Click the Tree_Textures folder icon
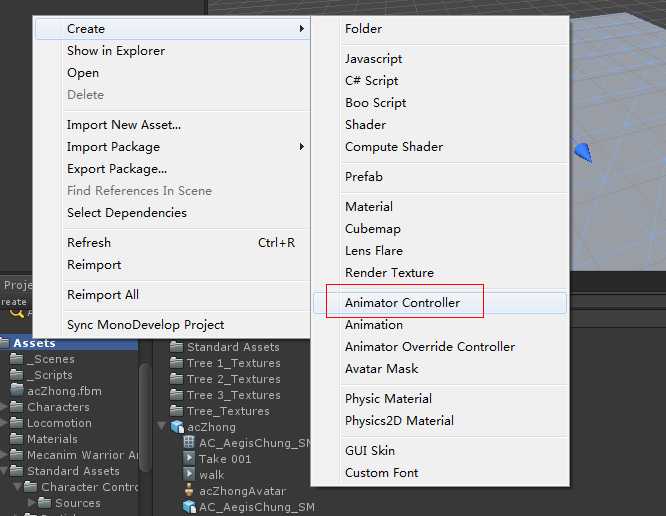This screenshot has height=516, width=666. pos(176,411)
